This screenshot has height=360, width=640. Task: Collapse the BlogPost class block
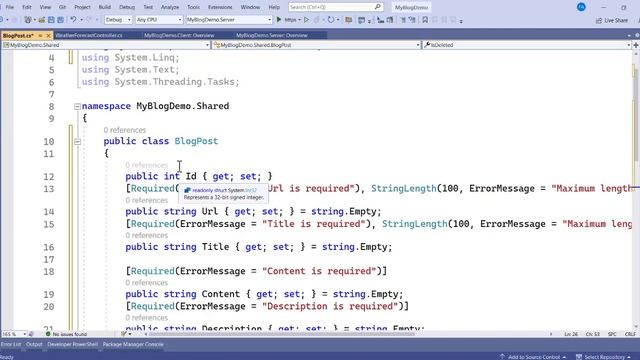77,142
